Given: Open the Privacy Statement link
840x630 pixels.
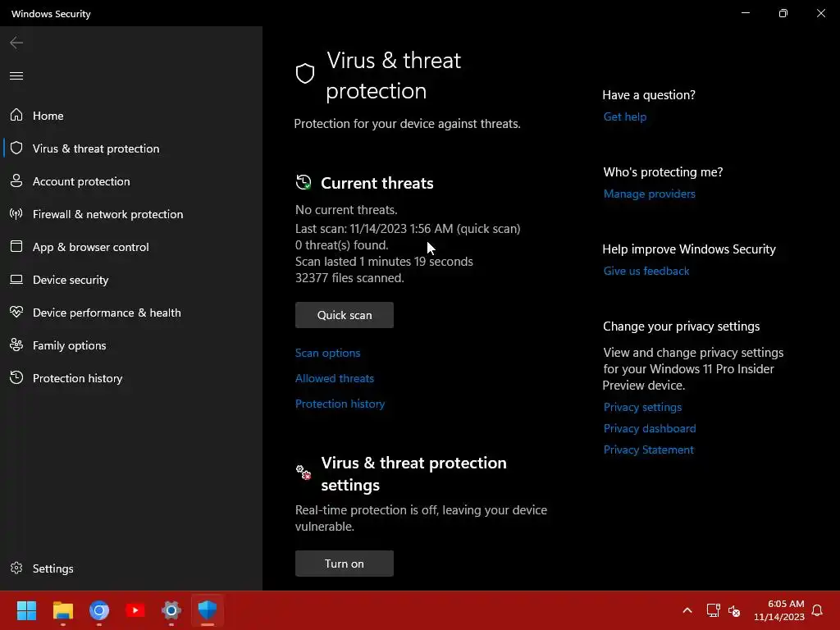Looking at the screenshot, I should point(648,450).
